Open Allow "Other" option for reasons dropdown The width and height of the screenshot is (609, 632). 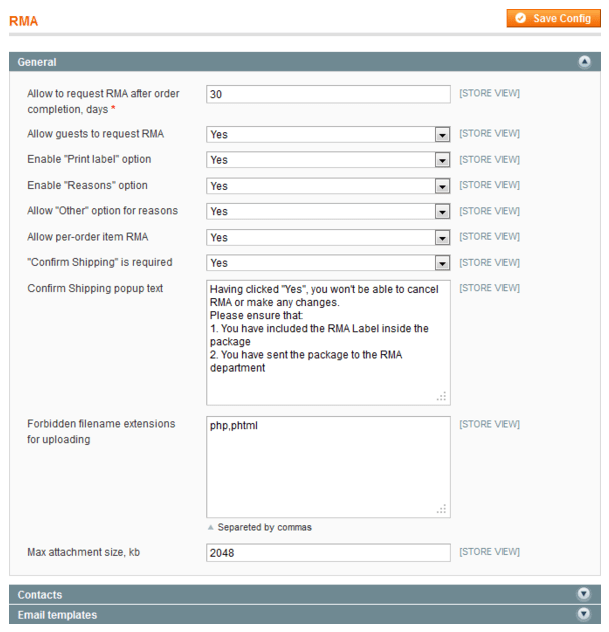click(328, 211)
